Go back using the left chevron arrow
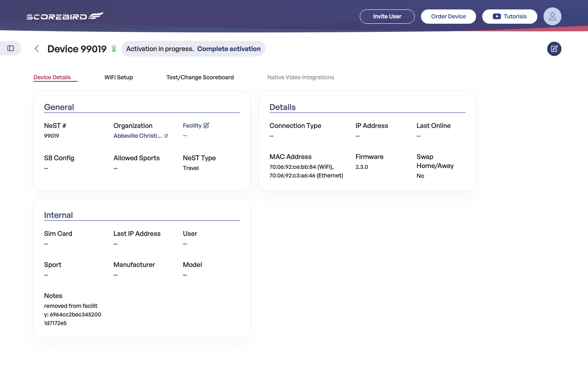Viewport: 588px width, 368px height. pos(37,49)
